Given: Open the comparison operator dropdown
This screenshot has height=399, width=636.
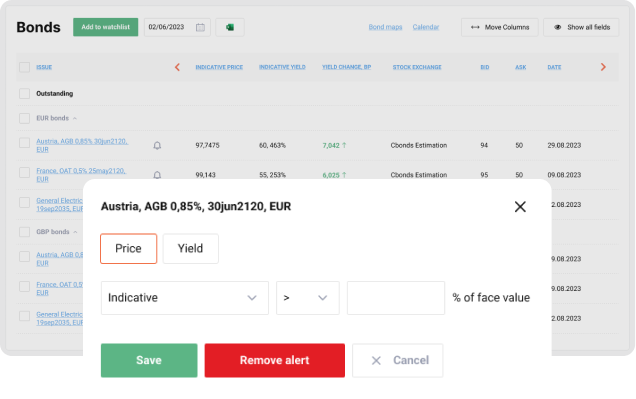Looking at the screenshot, I should 307,298.
